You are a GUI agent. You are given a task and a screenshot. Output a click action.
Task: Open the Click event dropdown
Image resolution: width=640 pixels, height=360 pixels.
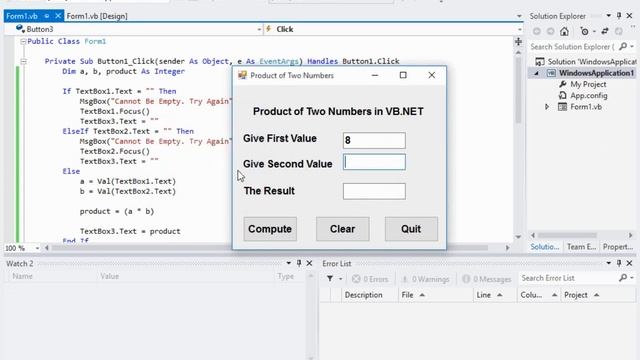[x=520, y=29]
